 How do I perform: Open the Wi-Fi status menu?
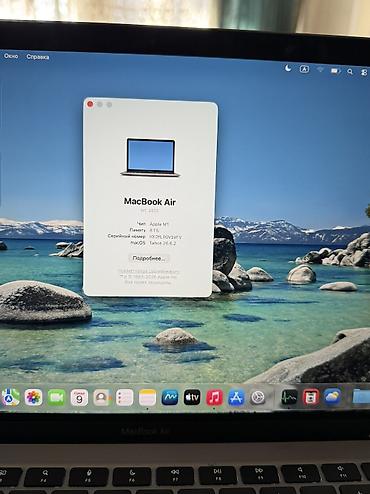pyautogui.click(x=320, y=70)
